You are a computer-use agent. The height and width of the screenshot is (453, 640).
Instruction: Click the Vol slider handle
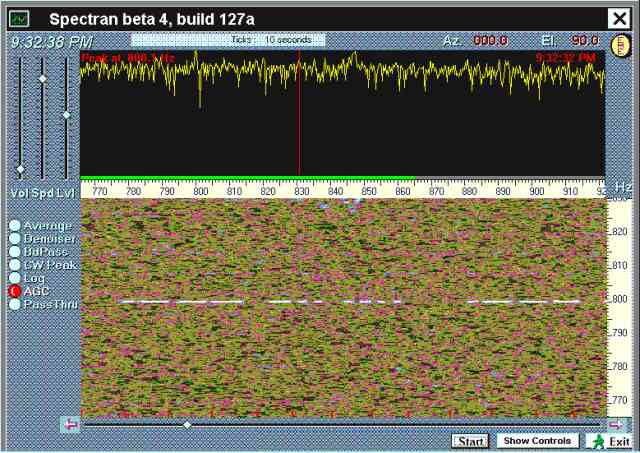point(20,169)
